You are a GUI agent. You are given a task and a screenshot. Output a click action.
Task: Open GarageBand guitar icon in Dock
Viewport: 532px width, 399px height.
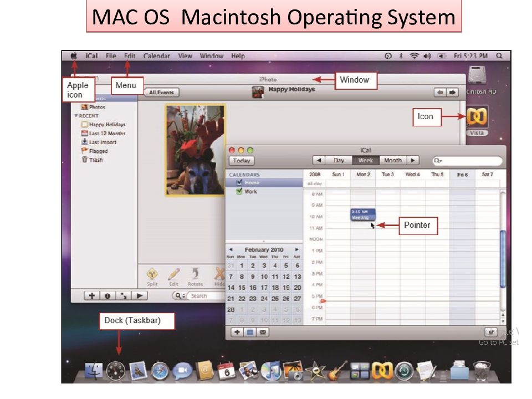pyautogui.click(x=337, y=371)
